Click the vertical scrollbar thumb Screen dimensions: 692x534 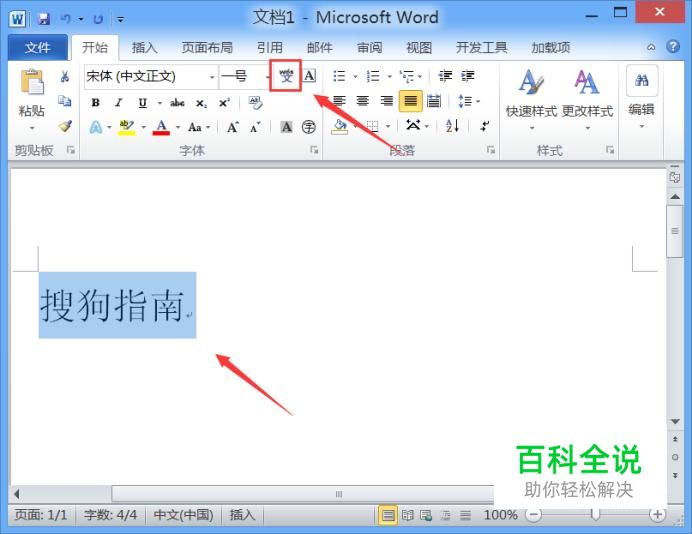coord(675,231)
